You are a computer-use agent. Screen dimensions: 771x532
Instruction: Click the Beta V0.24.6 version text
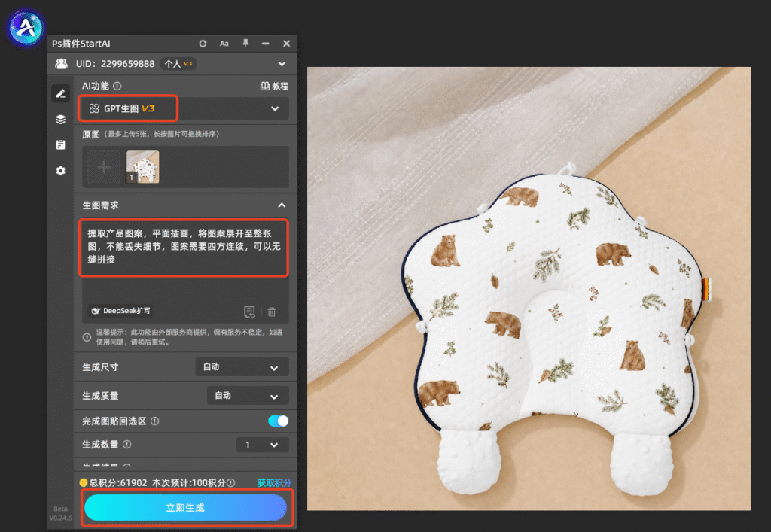point(60,513)
